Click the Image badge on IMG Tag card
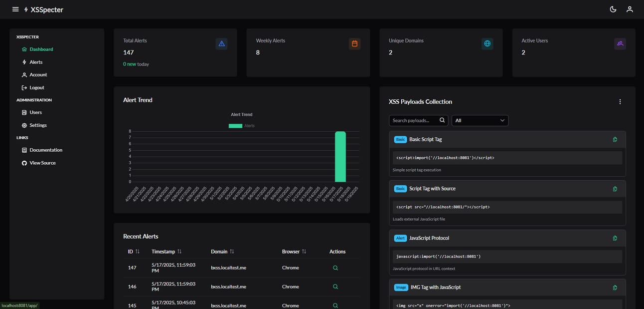This screenshot has width=644, height=309. (401, 288)
